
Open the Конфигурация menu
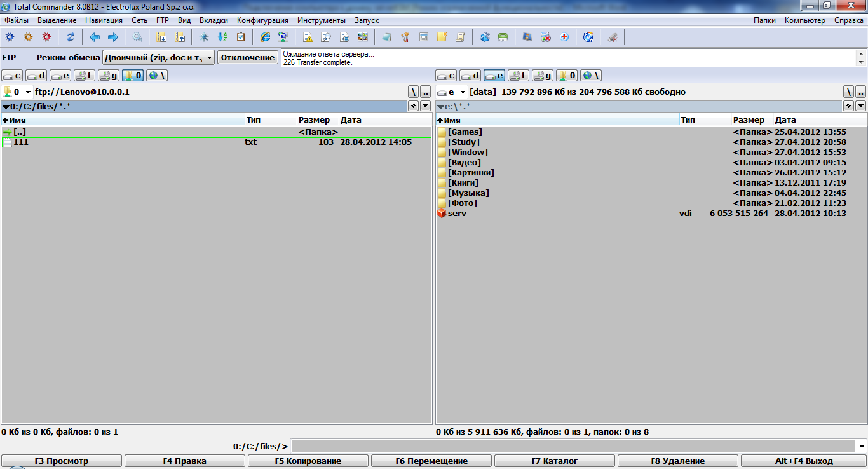[x=262, y=20]
